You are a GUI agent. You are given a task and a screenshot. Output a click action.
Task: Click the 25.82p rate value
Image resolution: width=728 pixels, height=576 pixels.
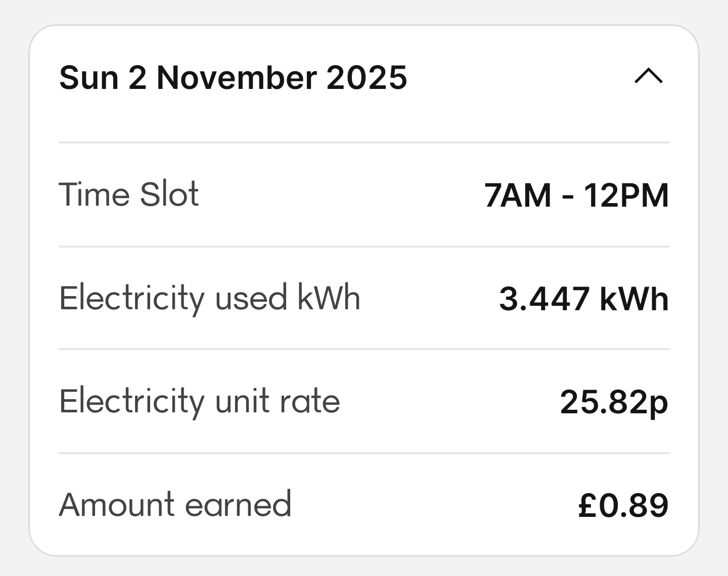pos(614,403)
